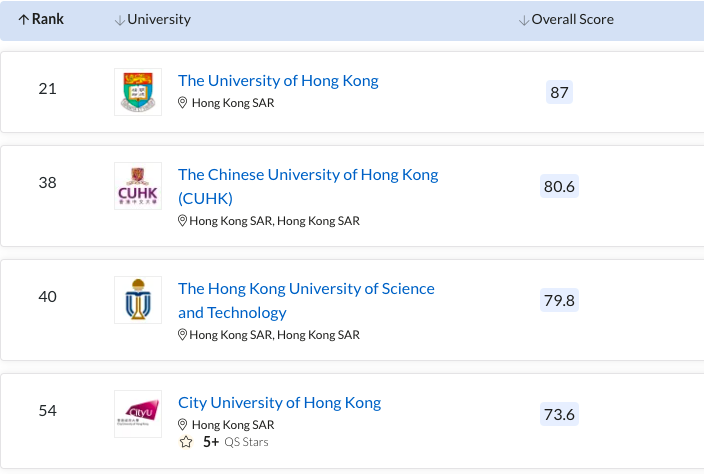This screenshot has width=704, height=474.
Task: Click the QS Stars star icon
Action: point(185,442)
